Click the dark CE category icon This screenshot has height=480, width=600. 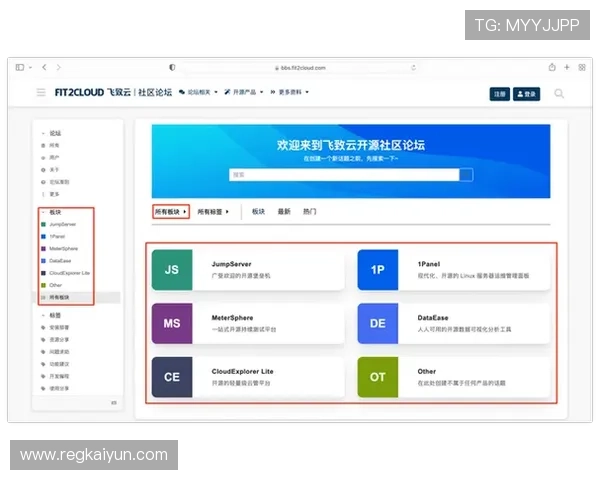pyautogui.click(x=172, y=377)
